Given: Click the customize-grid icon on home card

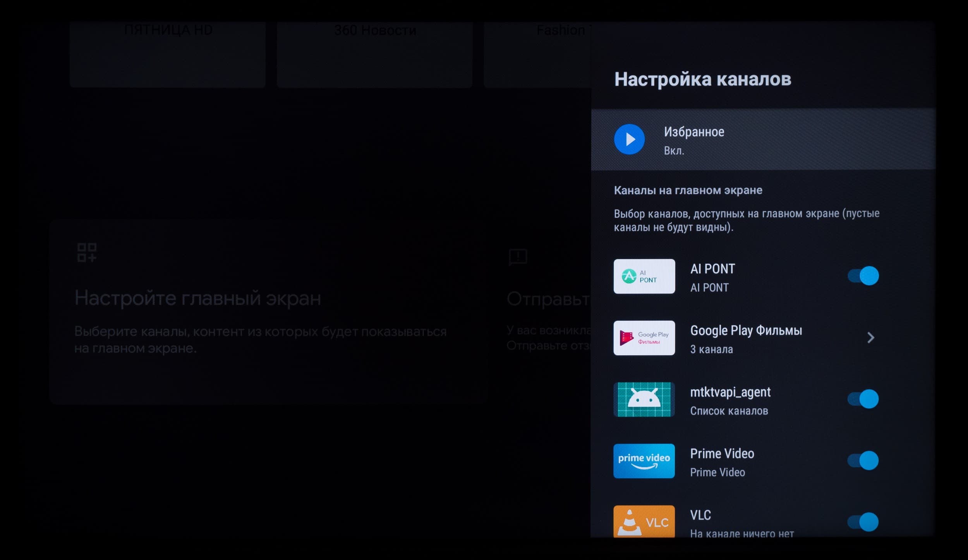Looking at the screenshot, I should (87, 253).
